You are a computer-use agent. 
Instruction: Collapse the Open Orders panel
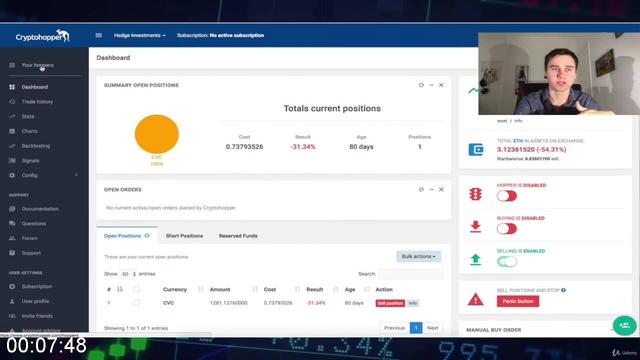coord(431,189)
